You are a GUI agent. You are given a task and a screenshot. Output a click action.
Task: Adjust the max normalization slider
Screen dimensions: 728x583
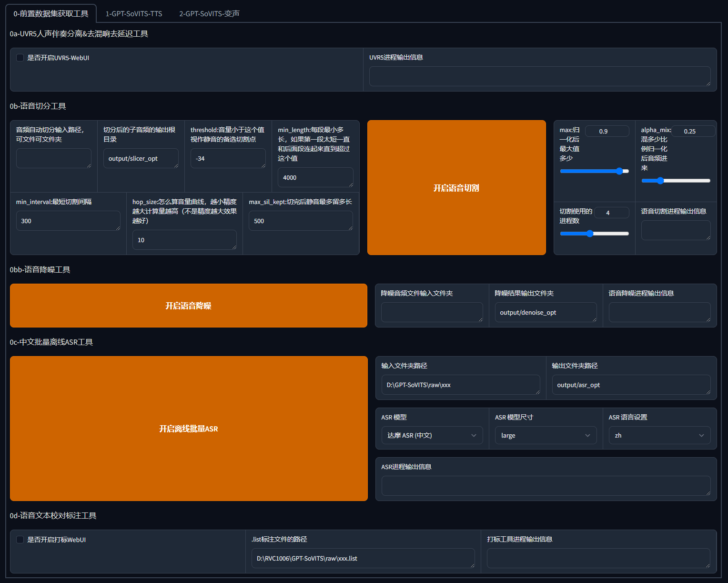(595, 171)
